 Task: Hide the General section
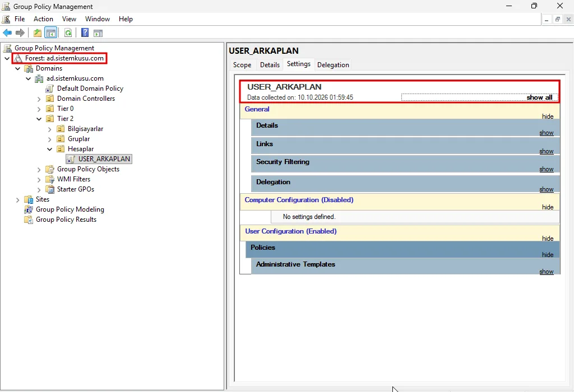pyautogui.click(x=548, y=116)
